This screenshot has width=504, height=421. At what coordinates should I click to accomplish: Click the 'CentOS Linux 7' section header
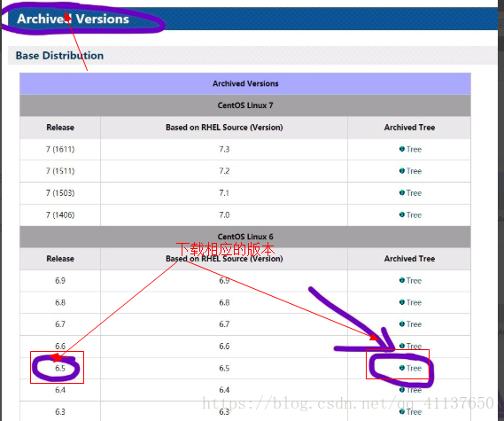(x=245, y=105)
